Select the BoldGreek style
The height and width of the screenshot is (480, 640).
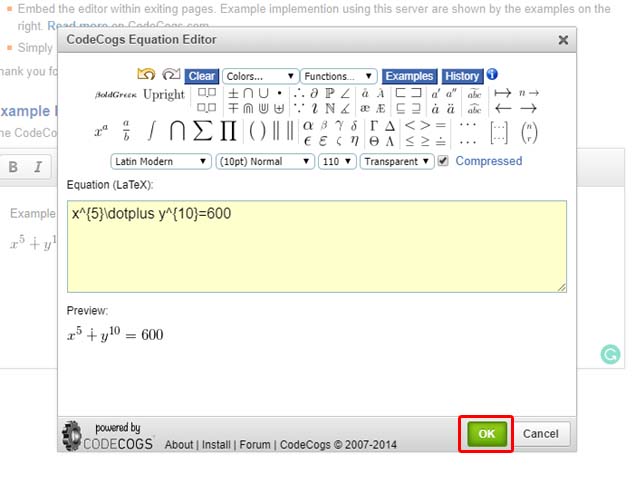(x=116, y=95)
